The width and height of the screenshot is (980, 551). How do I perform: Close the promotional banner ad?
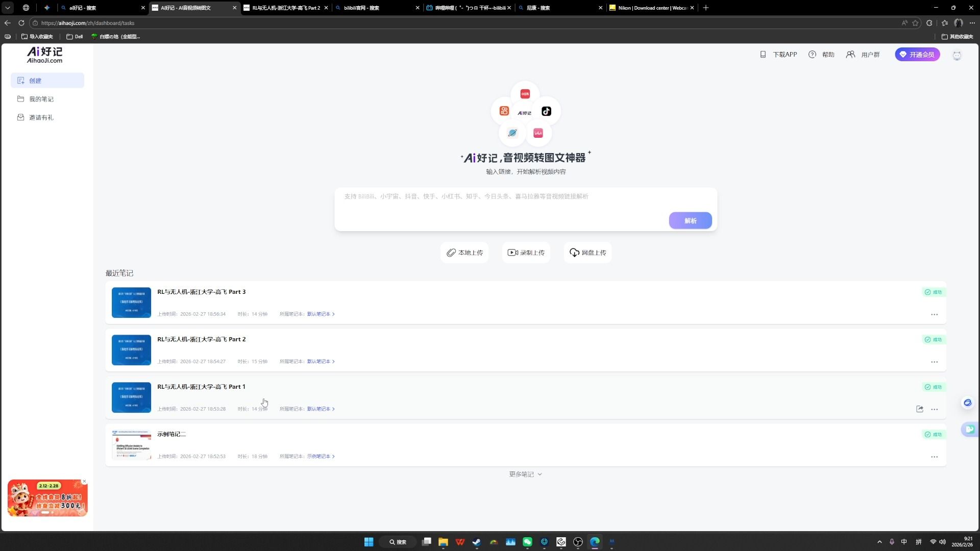pos(85,482)
